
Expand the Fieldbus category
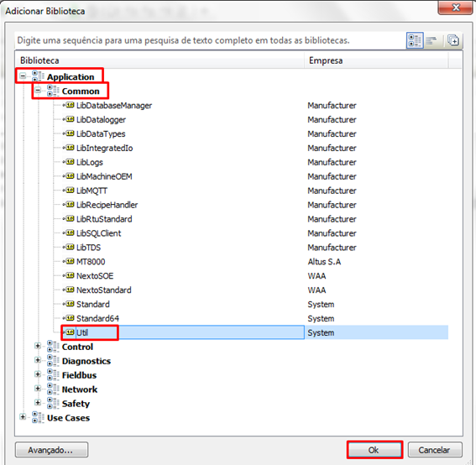click(x=38, y=374)
